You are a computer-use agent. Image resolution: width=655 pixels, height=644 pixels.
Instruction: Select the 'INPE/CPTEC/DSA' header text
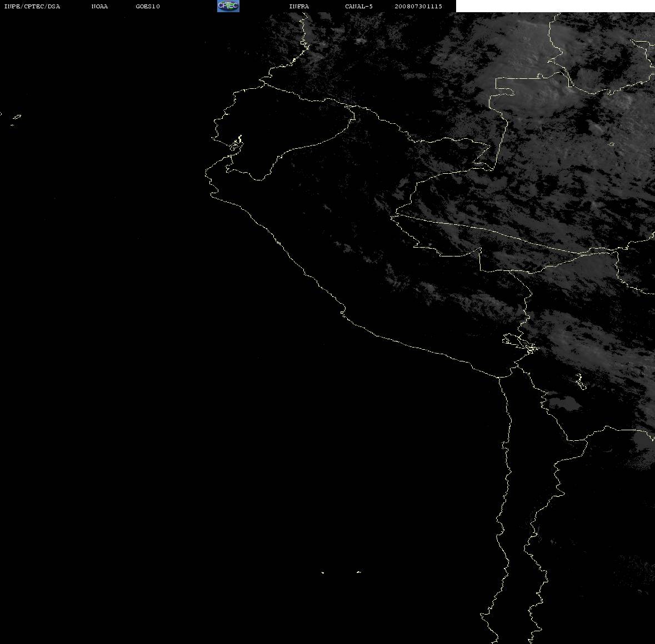pos(32,6)
